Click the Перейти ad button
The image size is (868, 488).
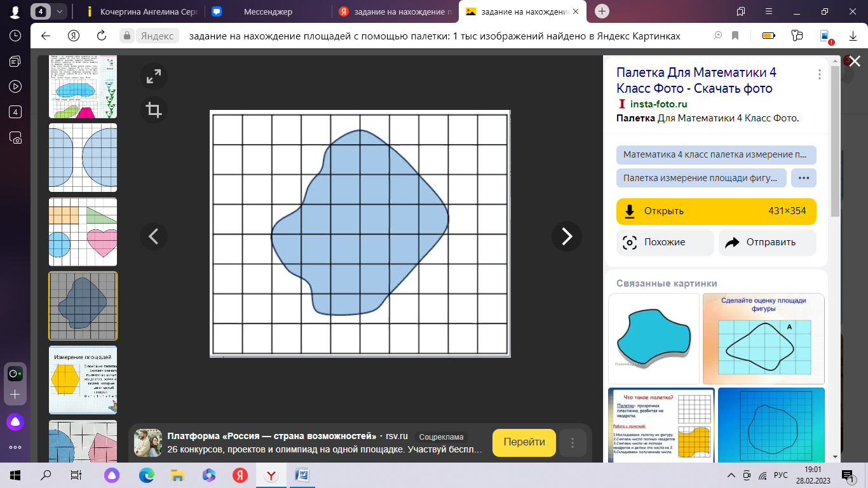tap(524, 443)
